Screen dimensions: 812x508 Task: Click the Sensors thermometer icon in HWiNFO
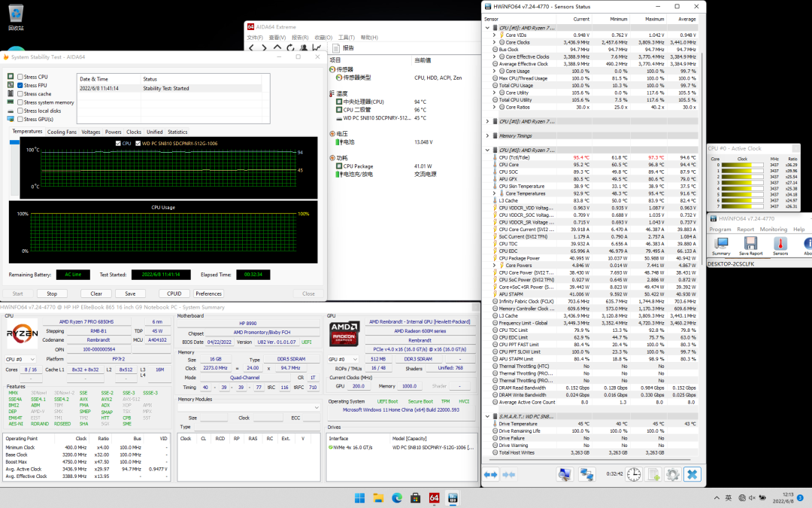pyautogui.click(x=780, y=245)
